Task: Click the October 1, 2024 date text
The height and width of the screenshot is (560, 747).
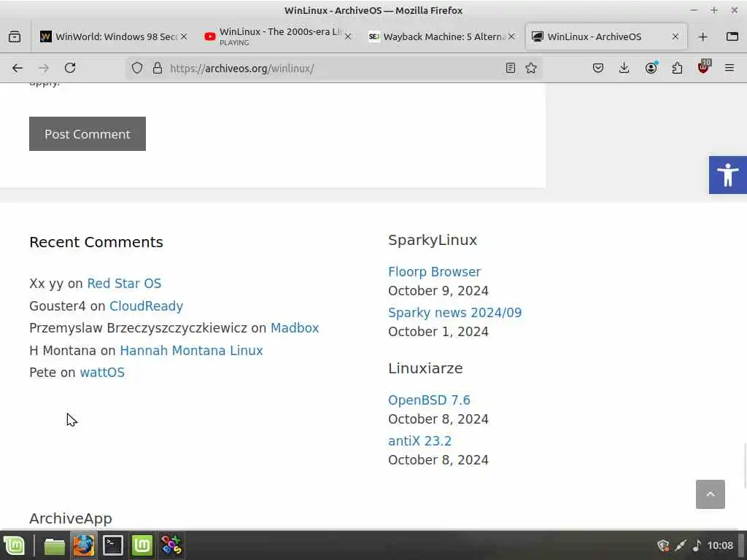Action: [438, 332]
